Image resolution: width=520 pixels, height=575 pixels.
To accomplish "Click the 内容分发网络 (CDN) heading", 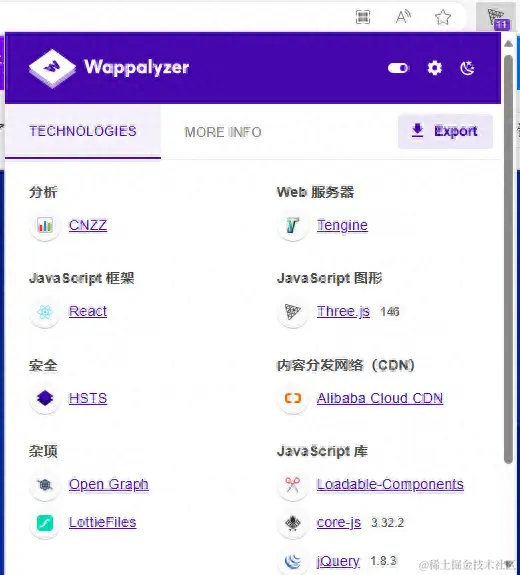I will (x=346, y=365).
